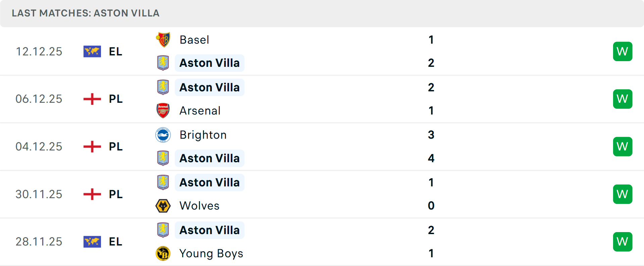Image resolution: width=644 pixels, height=266 pixels.
Task: Click the W badge for the Arsenal match
Action: pos(623,99)
